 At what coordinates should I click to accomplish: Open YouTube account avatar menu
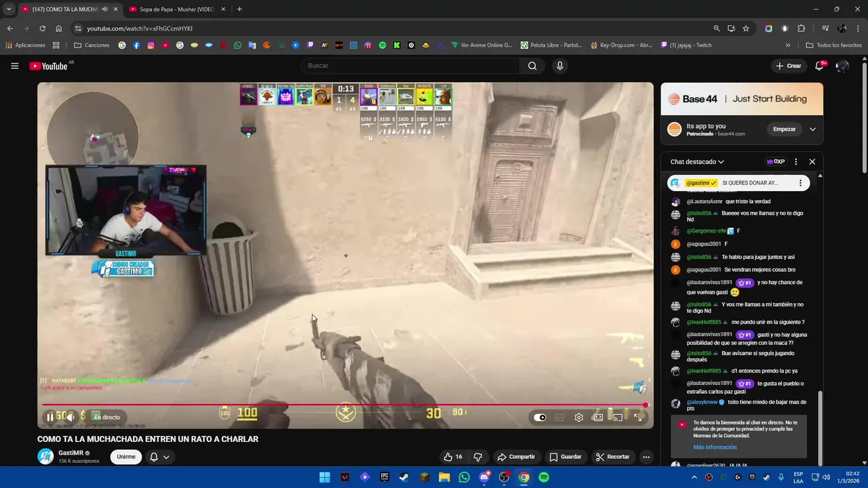[842, 66]
